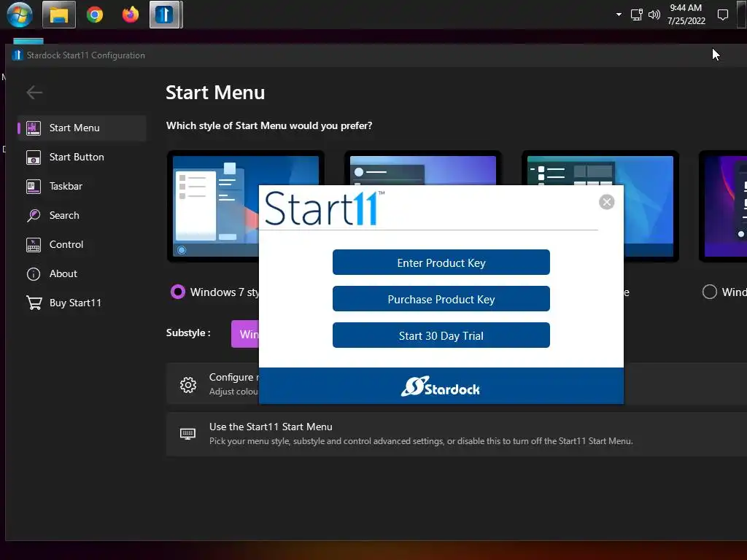
Task: Click the shopping cart icon
Action: click(x=34, y=303)
